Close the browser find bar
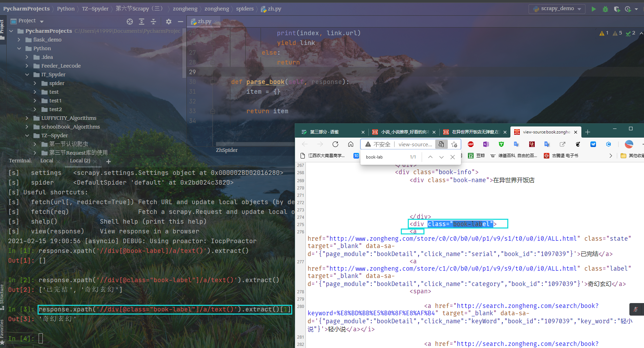 [453, 157]
